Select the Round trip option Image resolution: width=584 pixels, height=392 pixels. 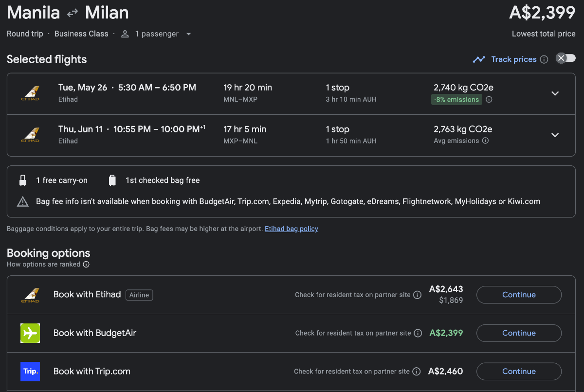pyautogui.click(x=25, y=34)
